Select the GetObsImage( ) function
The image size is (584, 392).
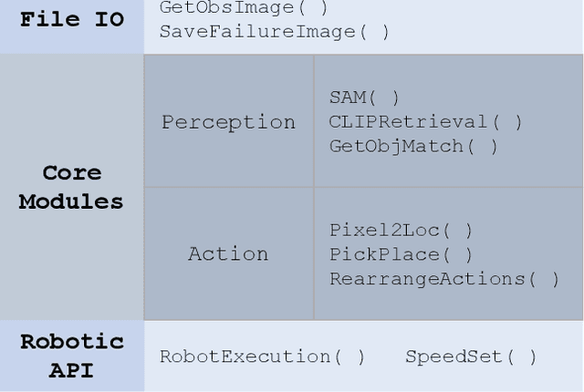[243, 7]
